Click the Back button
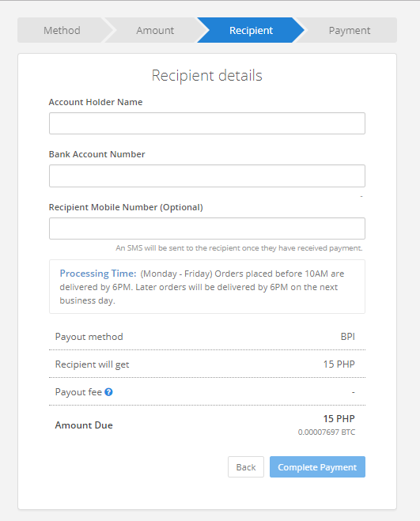The image size is (420, 521). click(246, 466)
